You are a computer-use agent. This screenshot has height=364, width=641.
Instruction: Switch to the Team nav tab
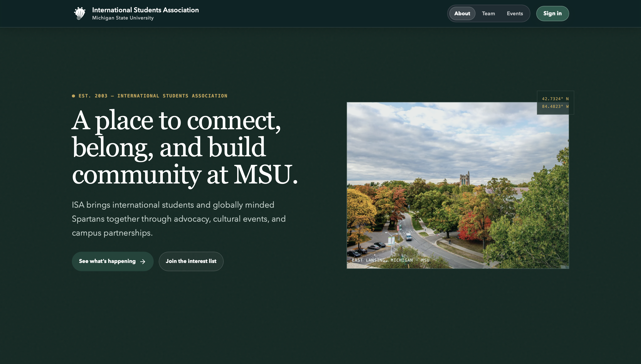coord(488,14)
